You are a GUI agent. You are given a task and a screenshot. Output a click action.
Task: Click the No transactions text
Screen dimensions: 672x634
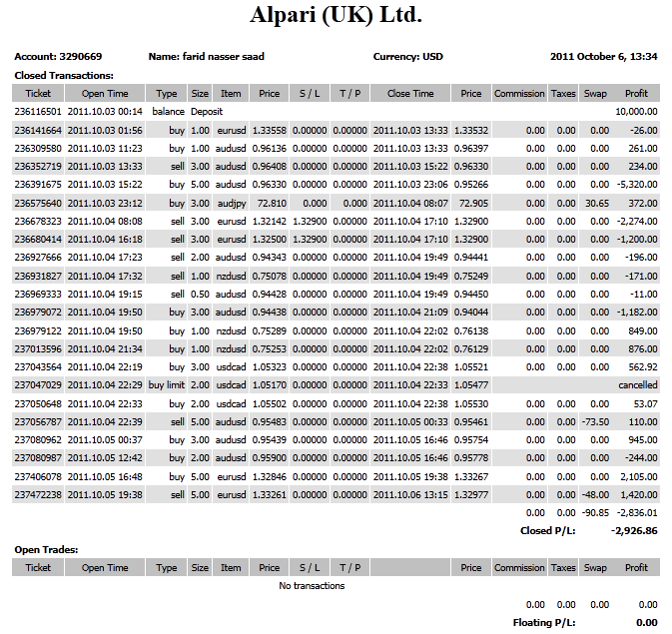[x=312, y=585]
